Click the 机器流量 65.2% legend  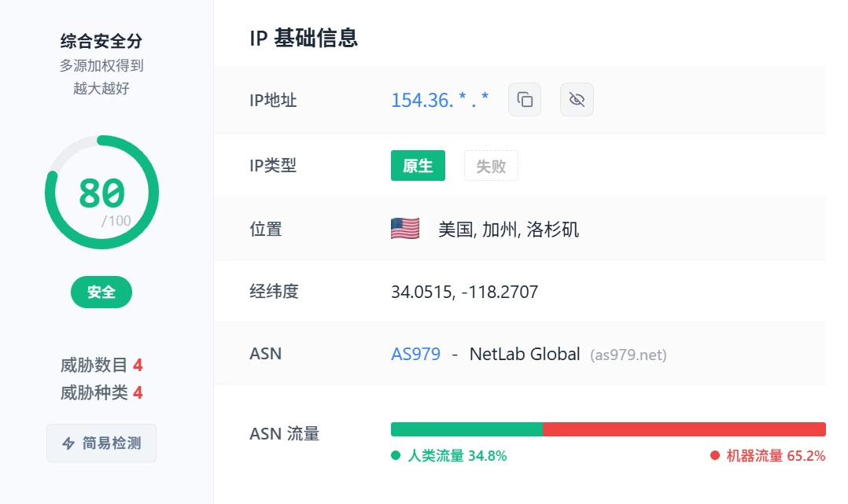(x=768, y=456)
